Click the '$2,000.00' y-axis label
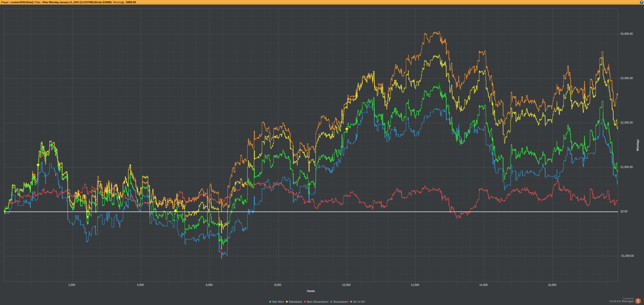644x305 pixels. [626, 123]
